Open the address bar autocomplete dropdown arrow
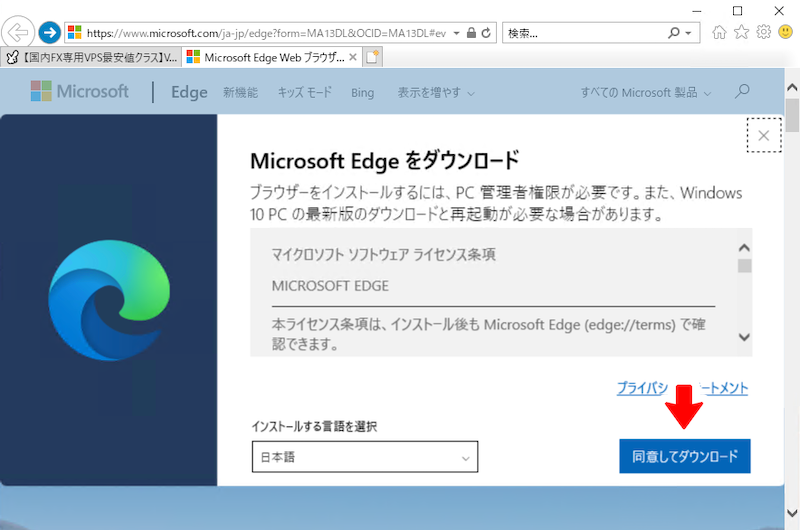The height and width of the screenshot is (530, 800). pyautogui.click(x=457, y=33)
